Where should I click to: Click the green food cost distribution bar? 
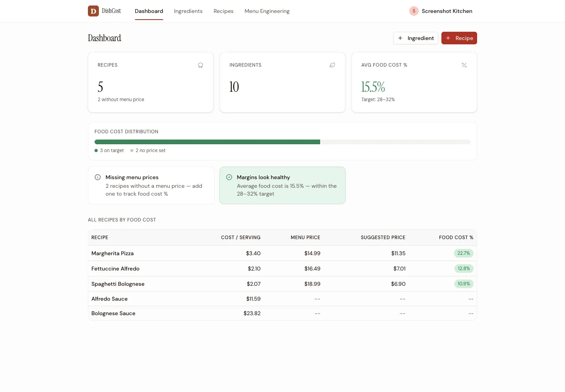[x=207, y=142]
